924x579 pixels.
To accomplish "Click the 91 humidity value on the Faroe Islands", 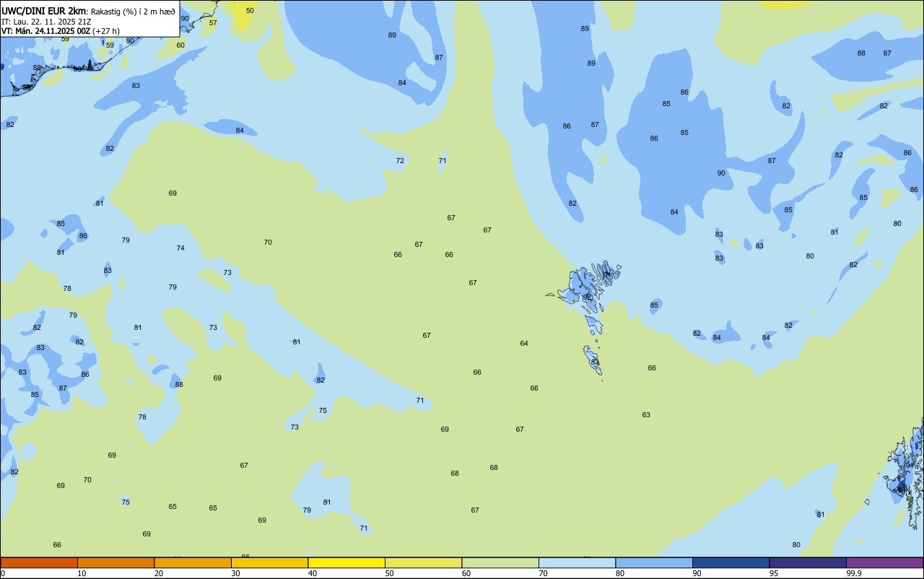I will [x=607, y=274].
